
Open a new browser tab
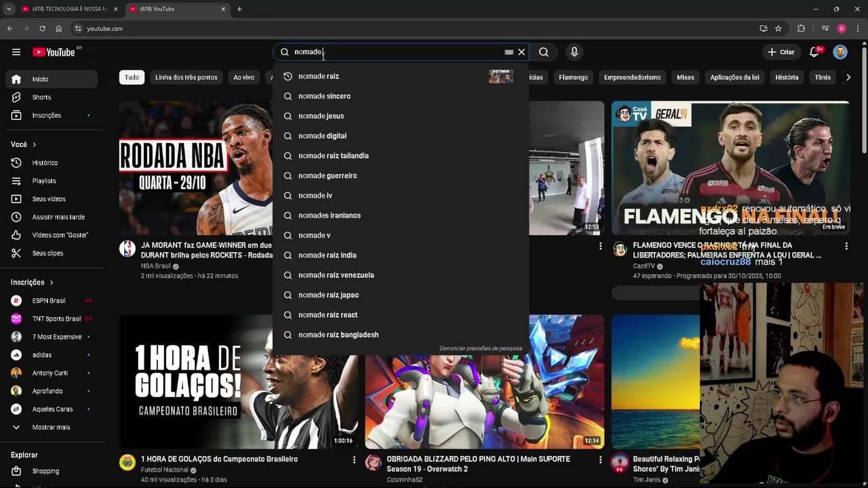[x=239, y=9]
